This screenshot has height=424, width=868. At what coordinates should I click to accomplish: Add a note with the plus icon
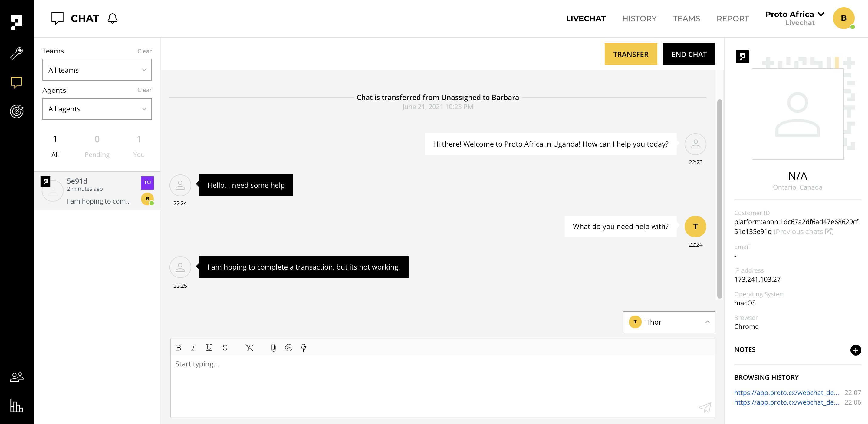point(856,350)
